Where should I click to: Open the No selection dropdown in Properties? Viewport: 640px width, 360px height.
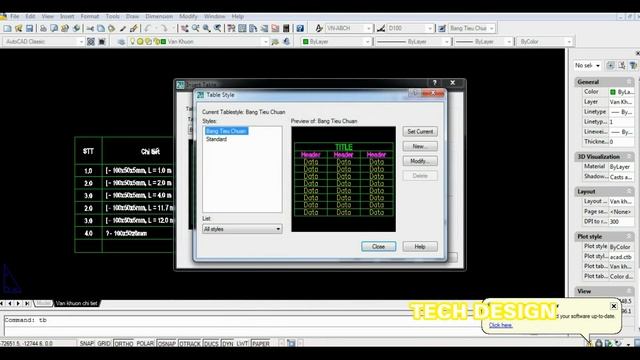point(587,65)
